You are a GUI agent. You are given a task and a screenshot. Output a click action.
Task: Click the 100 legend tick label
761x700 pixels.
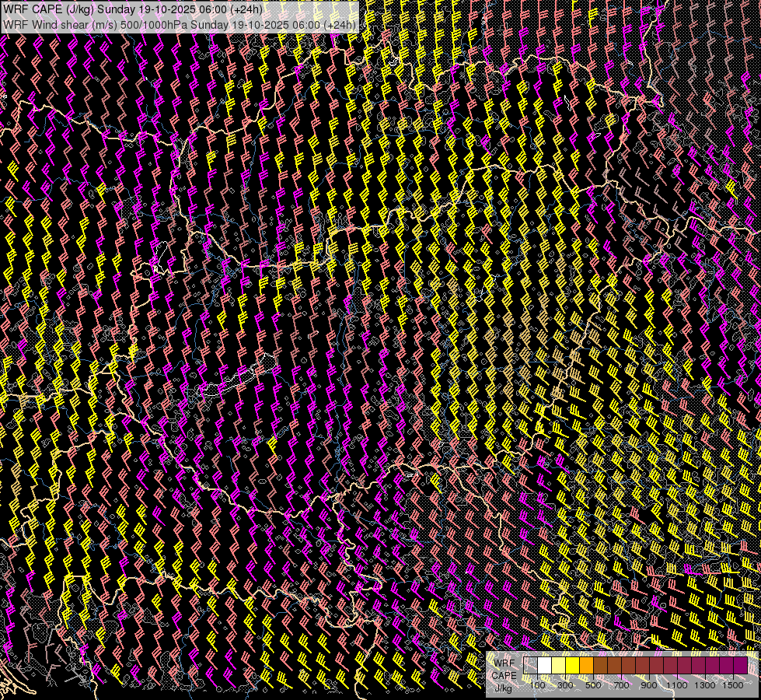pyautogui.click(x=537, y=685)
